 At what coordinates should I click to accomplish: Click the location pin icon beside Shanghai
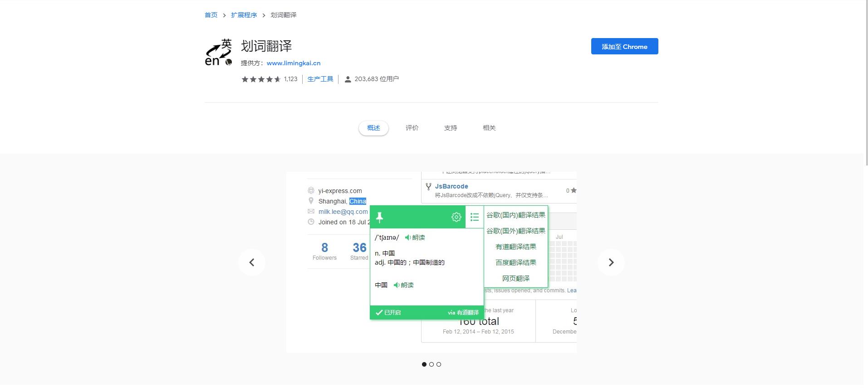coord(311,201)
